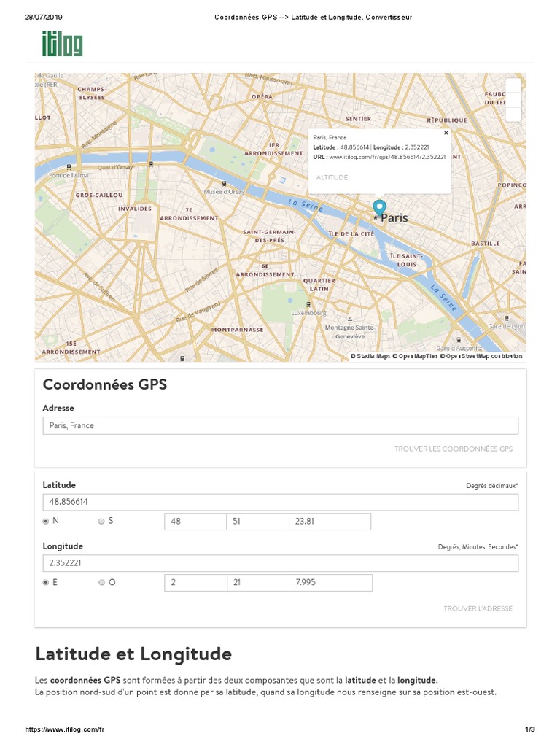Close the Paris, France map popup
Viewport: 560px width, 747px height.
[x=446, y=133]
